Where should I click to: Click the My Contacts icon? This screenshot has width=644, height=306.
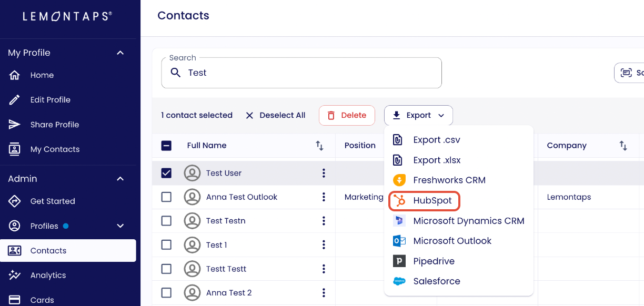[15, 149]
